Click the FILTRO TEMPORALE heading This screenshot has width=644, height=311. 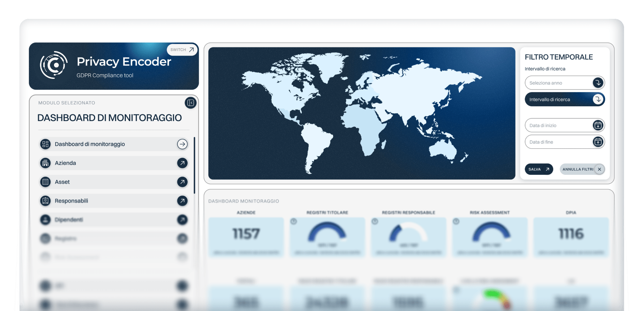[559, 57]
